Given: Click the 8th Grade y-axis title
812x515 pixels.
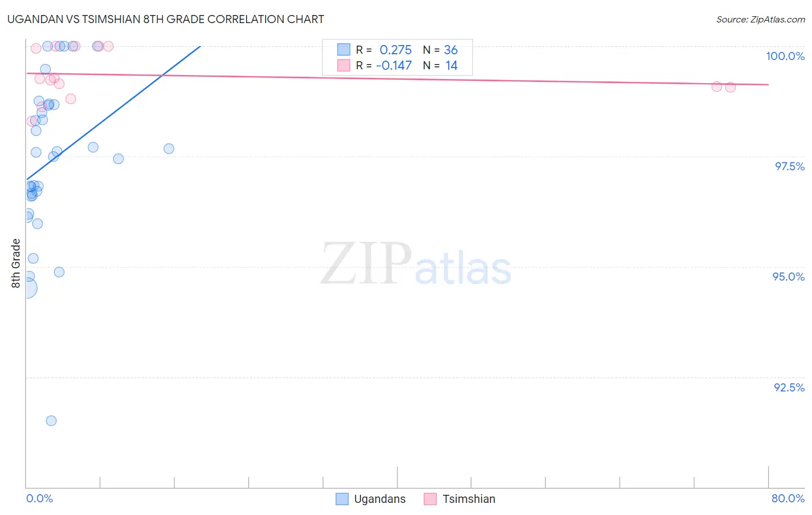Looking at the screenshot, I should point(16,263).
